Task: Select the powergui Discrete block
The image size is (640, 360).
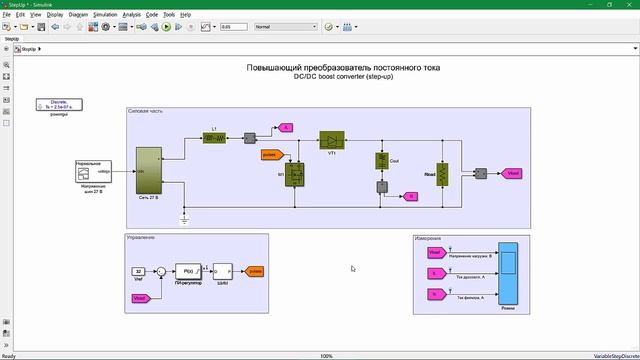Action: (x=59, y=105)
